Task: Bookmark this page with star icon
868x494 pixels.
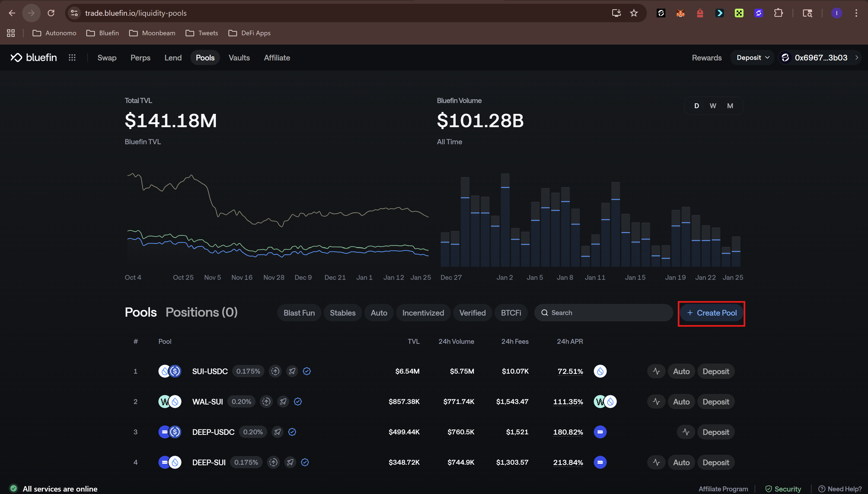Action: 634,13
